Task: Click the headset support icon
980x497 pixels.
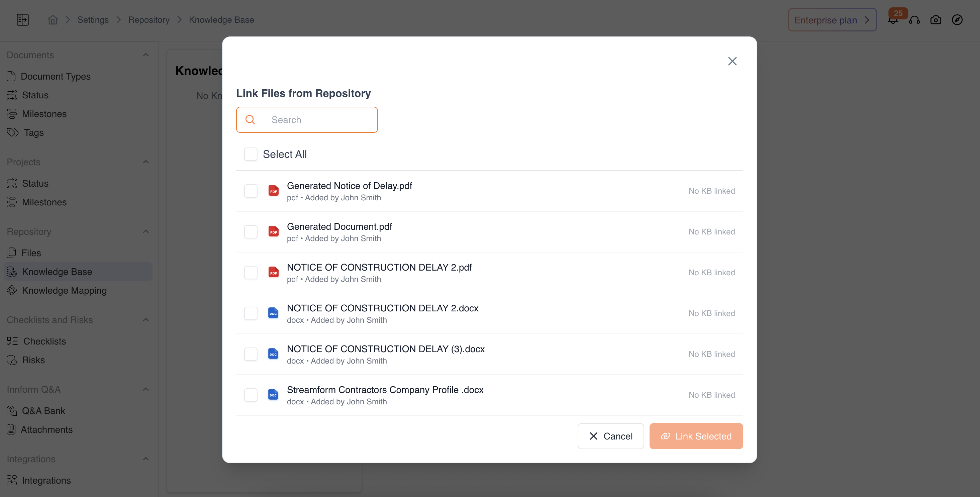Action: (x=914, y=20)
